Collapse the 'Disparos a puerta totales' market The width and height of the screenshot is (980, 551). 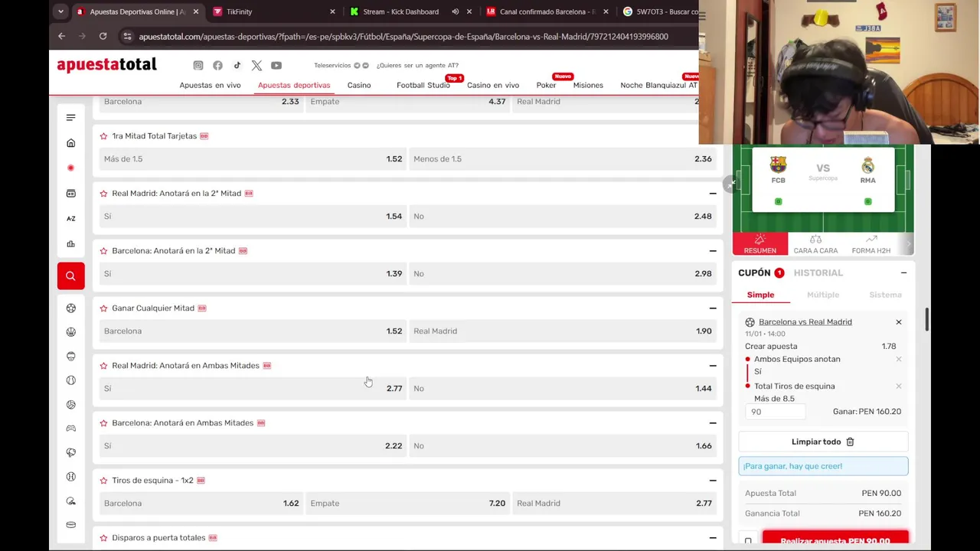pyautogui.click(x=713, y=537)
